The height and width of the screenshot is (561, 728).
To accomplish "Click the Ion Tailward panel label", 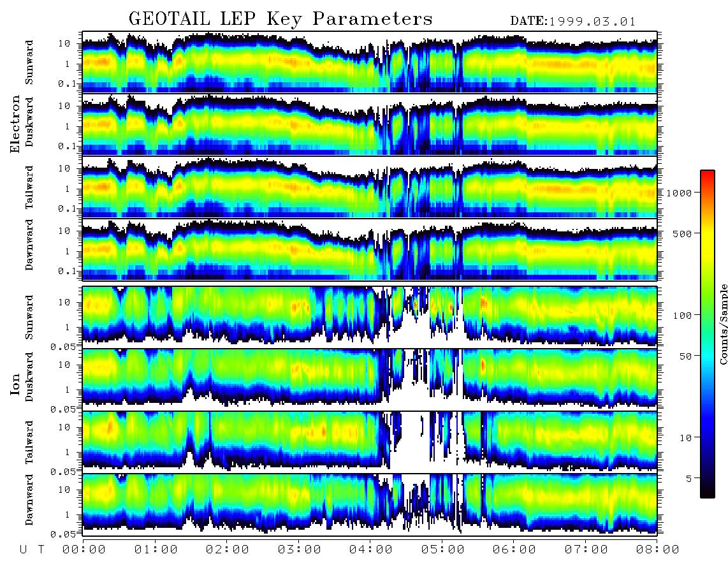I will [x=29, y=442].
